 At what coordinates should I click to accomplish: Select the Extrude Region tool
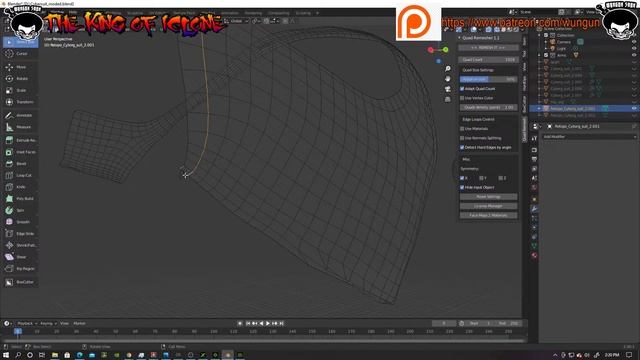(20, 140)
